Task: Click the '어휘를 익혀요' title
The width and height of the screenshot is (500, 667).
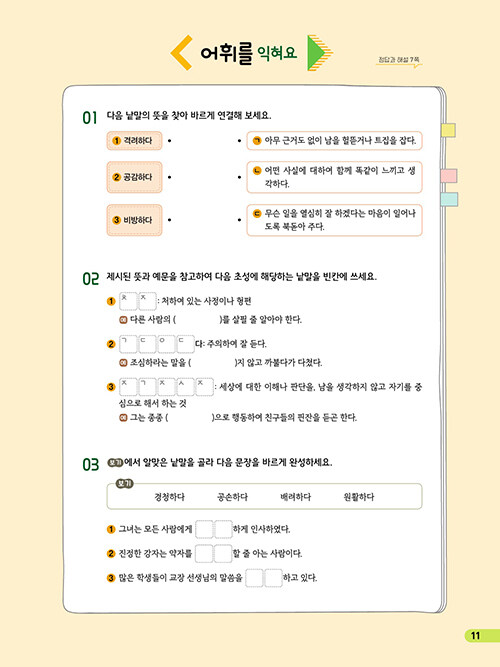Action: [249, 53]
